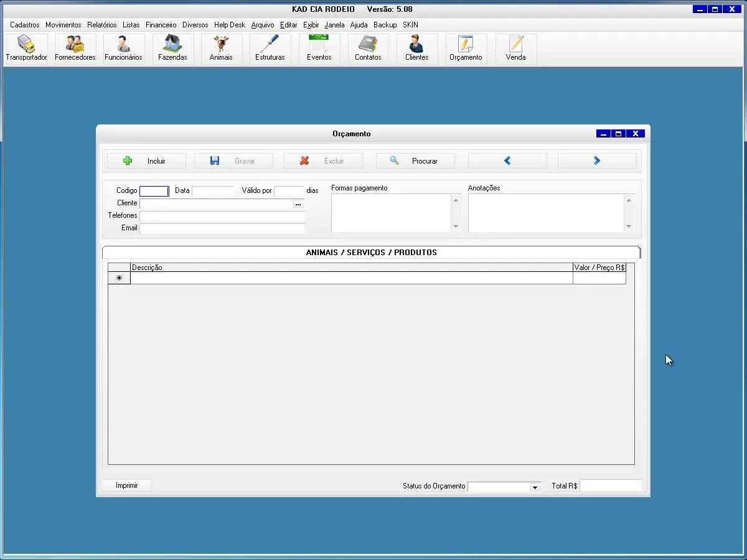Open the SKIN menu
Viewport: 747px width, 560px height.
(410, 25)
